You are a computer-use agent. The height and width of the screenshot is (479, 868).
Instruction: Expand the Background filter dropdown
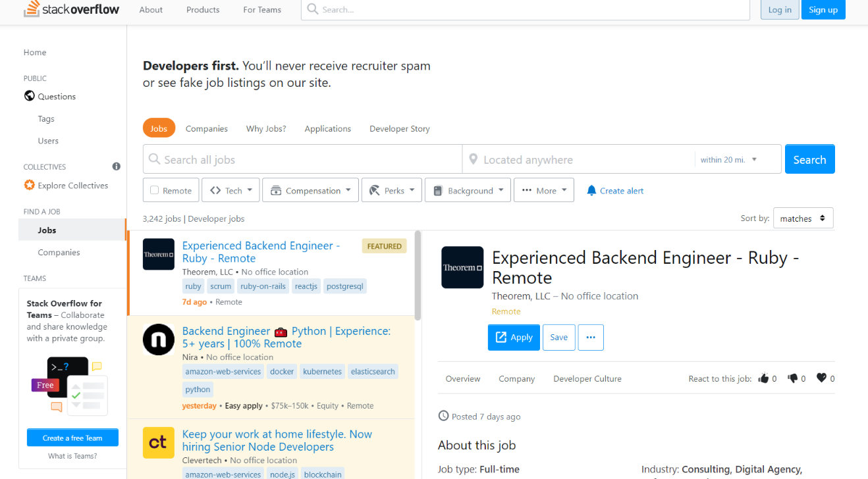tap(468, 190)
